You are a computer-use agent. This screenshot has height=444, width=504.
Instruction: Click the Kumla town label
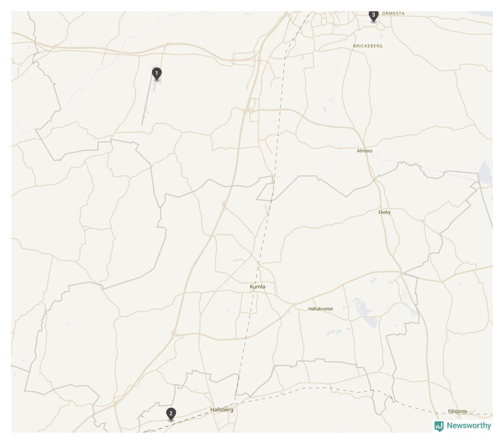pyautogui.click(x=257, y=286)
